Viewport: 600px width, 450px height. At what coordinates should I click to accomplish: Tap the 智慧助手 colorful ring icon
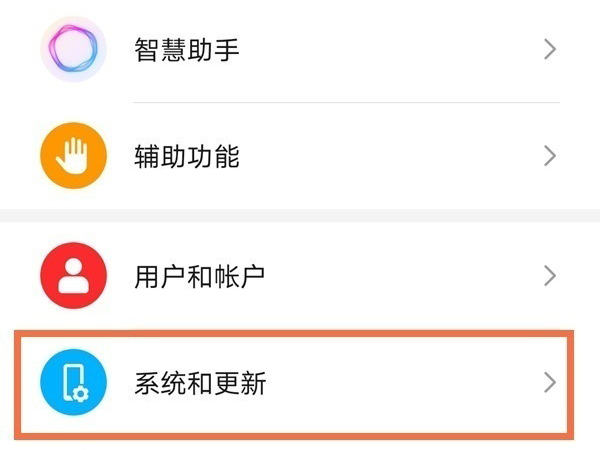pos(74,48)
